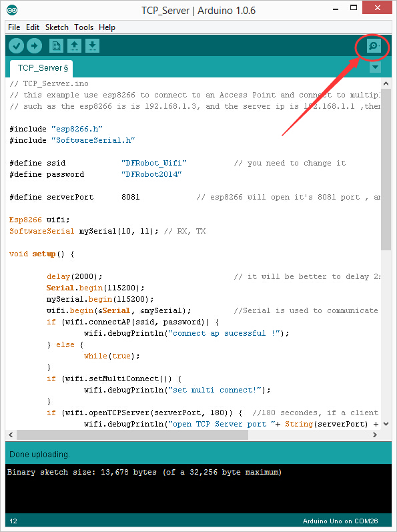This screenshot has width=397, height=532.
Task: Open the Tools menu
Action: click(x=84, y=27)
